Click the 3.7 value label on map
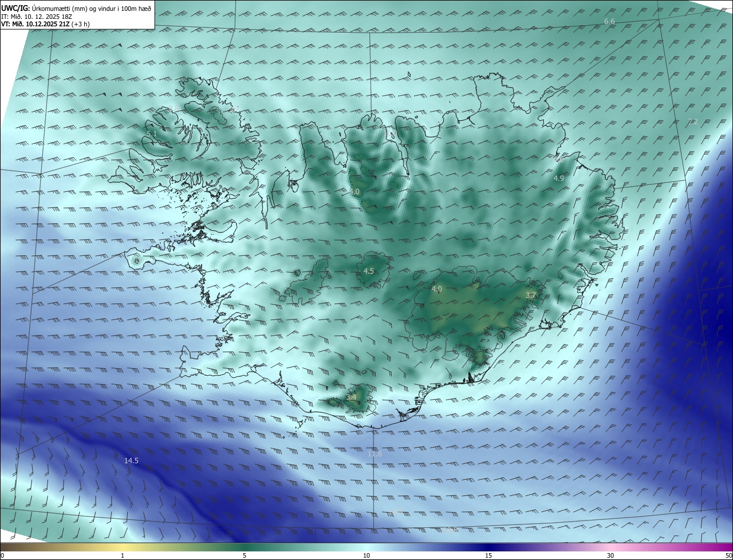The height and width of the screenshot is (560, 733). click(x=531, y=295)
